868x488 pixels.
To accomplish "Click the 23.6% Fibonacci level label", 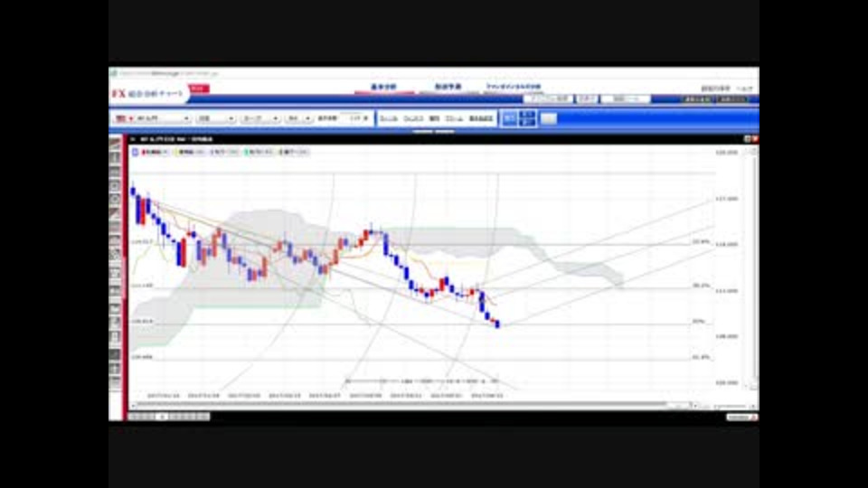I will [700, 242].
